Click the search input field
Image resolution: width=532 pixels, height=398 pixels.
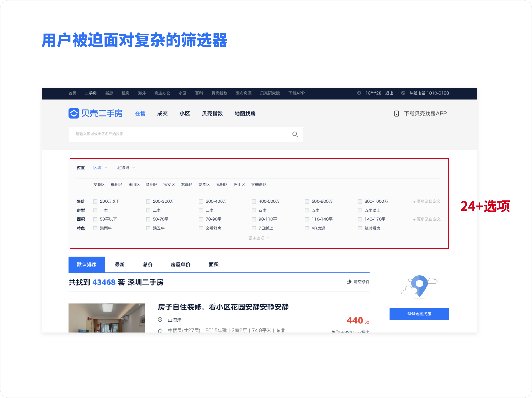(x=177, y=134)
